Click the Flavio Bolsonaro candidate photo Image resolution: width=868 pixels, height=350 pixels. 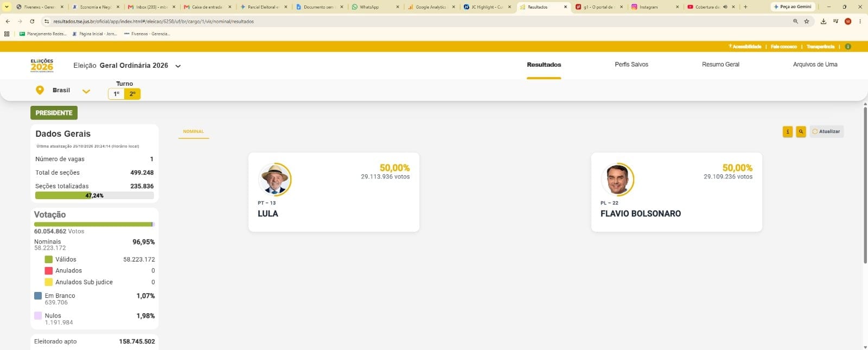point(617,179)
